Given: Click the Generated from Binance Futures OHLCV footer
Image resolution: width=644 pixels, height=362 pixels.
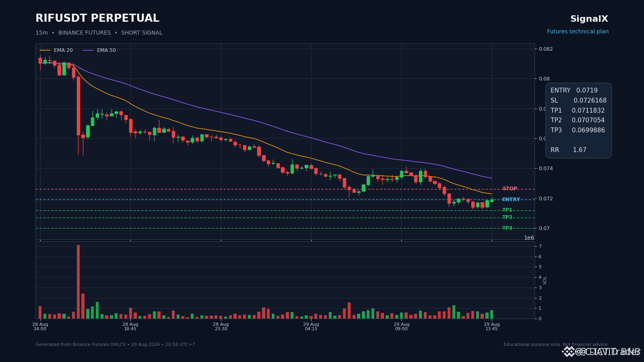Looking at the screenshot, I should 115,345.
